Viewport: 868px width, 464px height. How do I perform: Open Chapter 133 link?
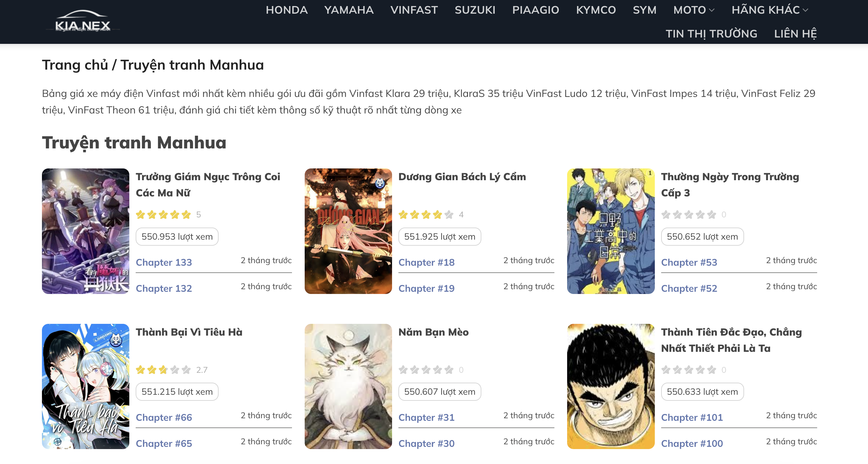click(x=164, y=262)
